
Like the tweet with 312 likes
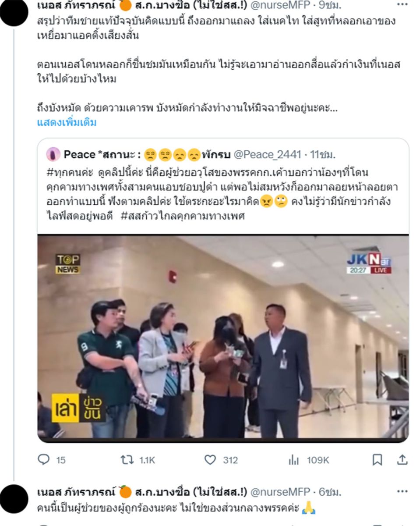point(222,460)
